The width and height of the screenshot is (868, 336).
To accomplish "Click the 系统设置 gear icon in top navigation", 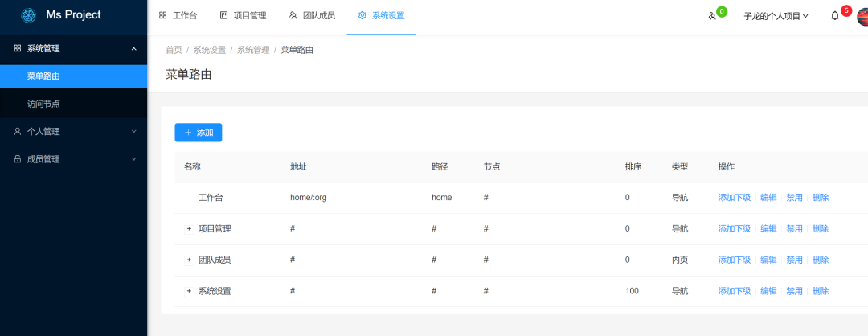I will (362, 15).
